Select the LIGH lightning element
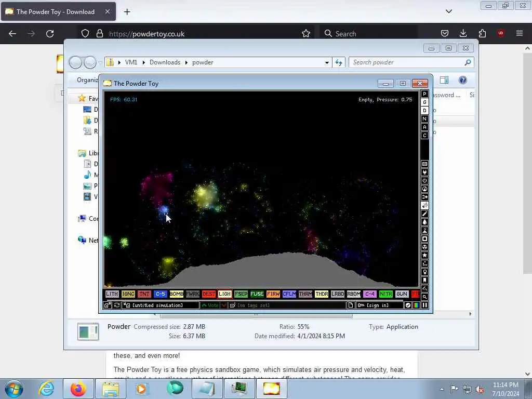This screenshot has width=532, height=399. coord(224,294)
